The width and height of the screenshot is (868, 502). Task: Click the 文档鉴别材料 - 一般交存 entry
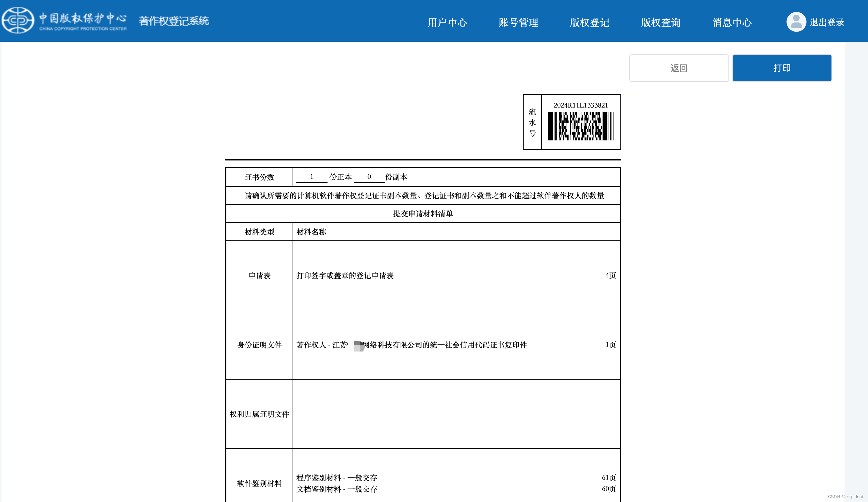[337, 489]
